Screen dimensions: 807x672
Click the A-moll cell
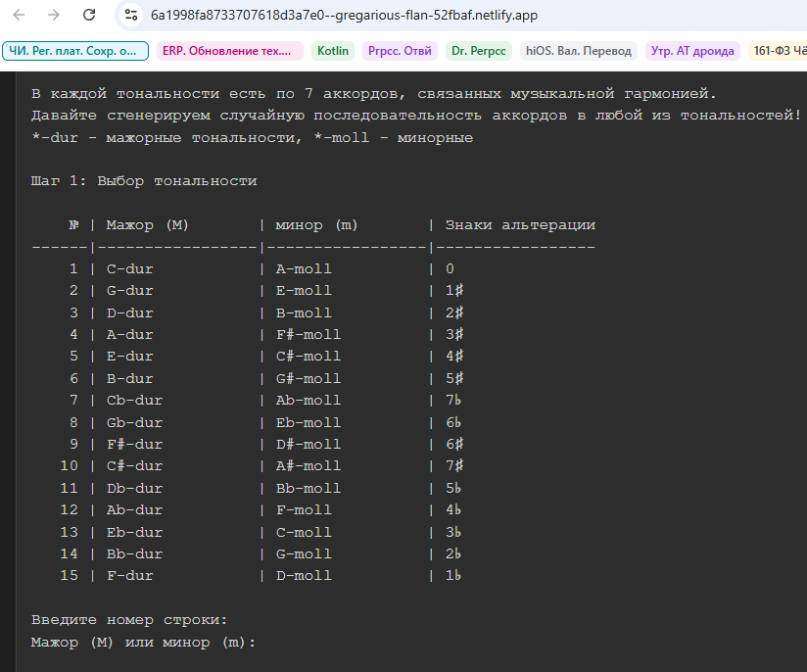[x=304, y=268]
